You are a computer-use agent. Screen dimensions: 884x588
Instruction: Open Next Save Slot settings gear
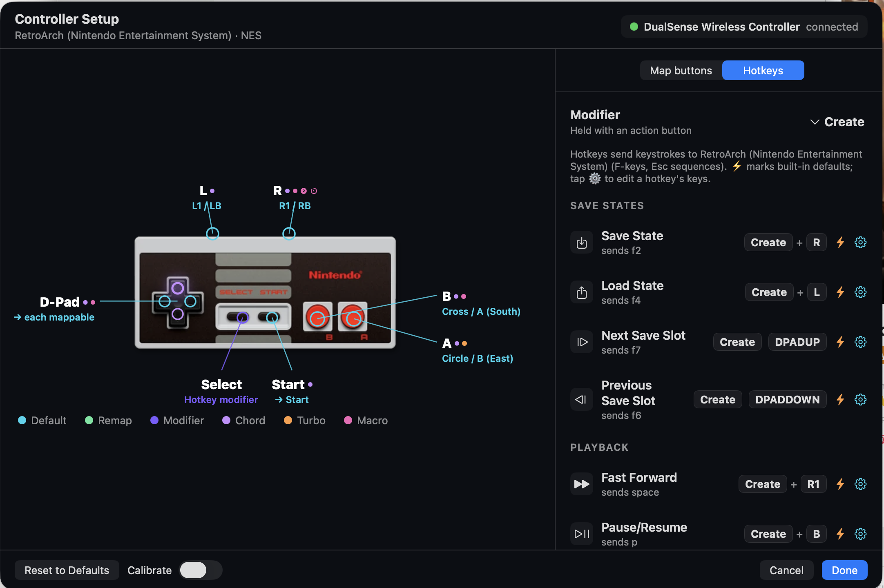[860, 342]
